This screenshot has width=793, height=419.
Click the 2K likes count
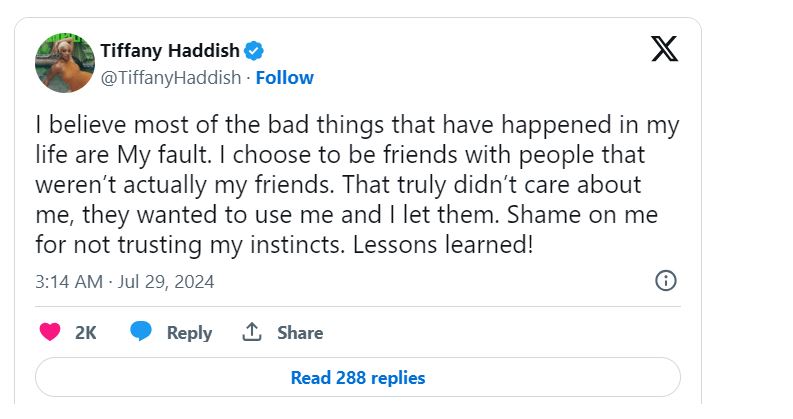coord(86,333)
